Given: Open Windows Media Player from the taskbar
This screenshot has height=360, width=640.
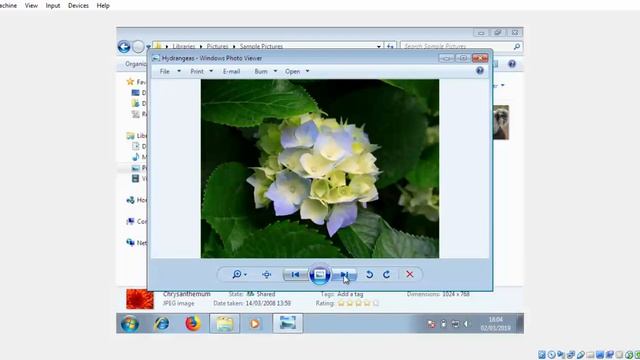Looking at the screenshot, I should click(255, 324).
